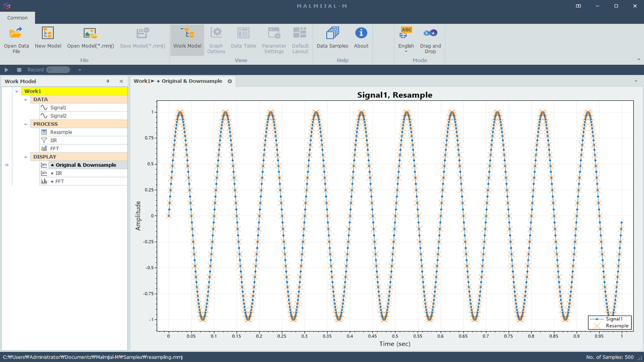Enable Drag and Drop mode
The height and width of the screenshot is (362, 644).
(x=430, y=40)
